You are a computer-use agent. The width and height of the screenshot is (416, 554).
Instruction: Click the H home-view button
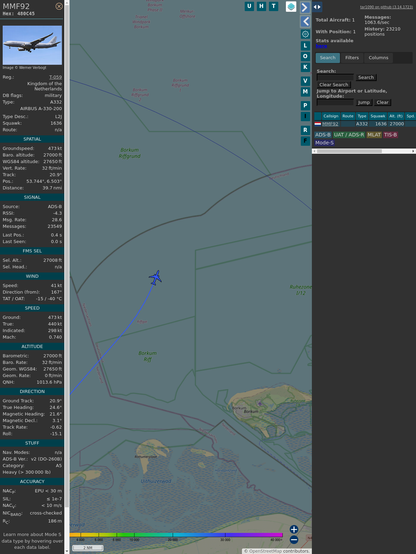tap(261, 6)
